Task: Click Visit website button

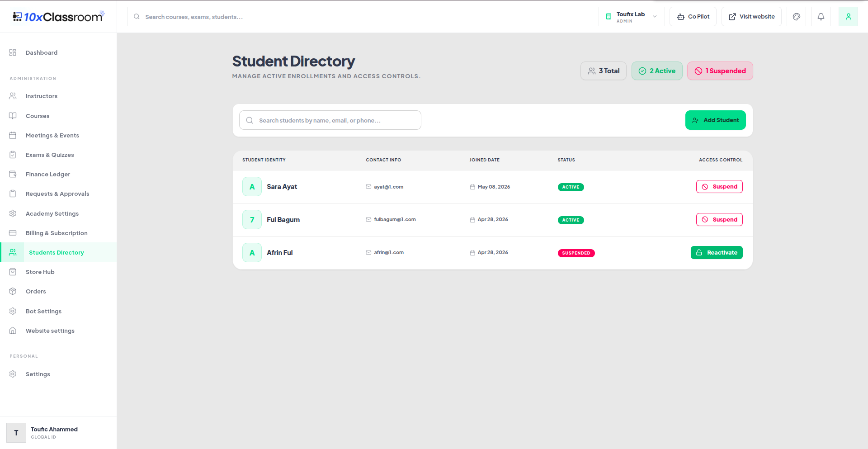Action: [751, 17]
